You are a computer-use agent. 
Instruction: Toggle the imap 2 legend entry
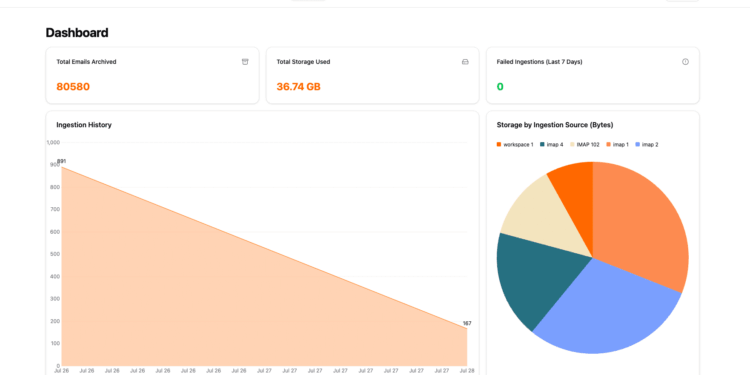[x=647, y=144]
